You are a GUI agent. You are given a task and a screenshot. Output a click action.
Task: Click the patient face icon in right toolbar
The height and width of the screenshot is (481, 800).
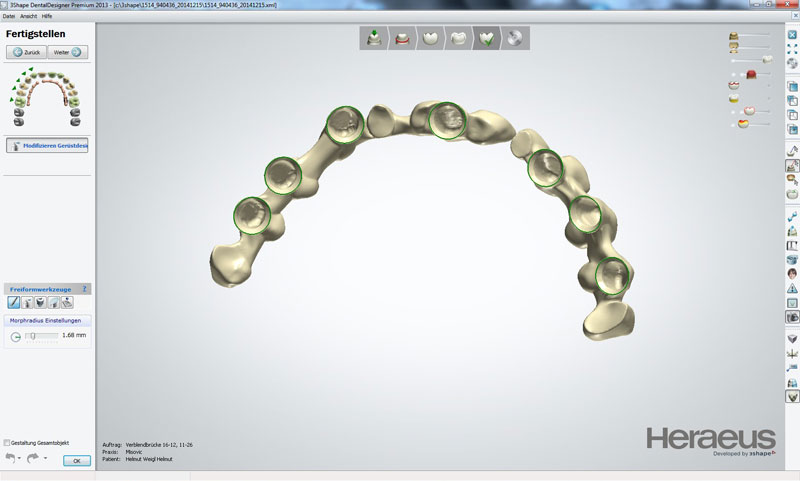click(792, 273)
